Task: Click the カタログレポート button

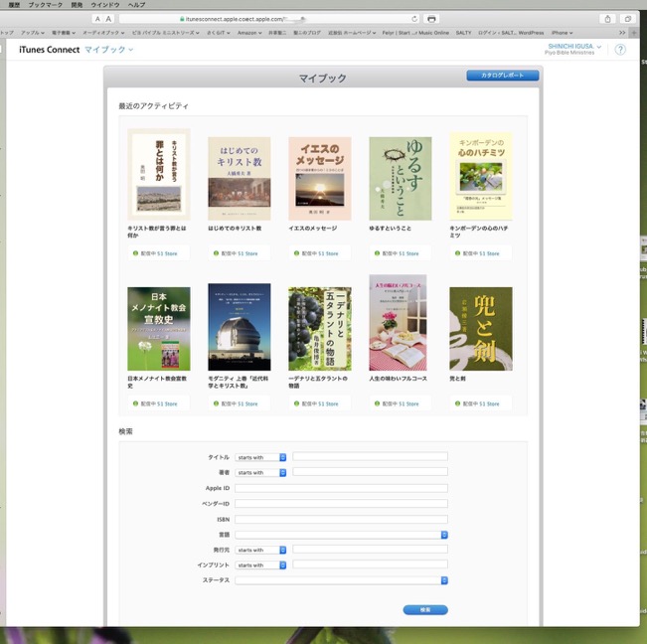Action: 502,76
